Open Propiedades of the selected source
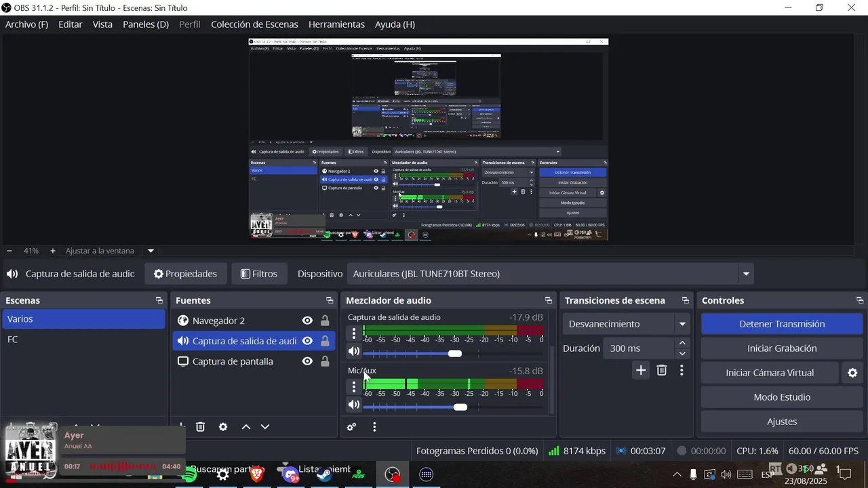 coord(185,274)
